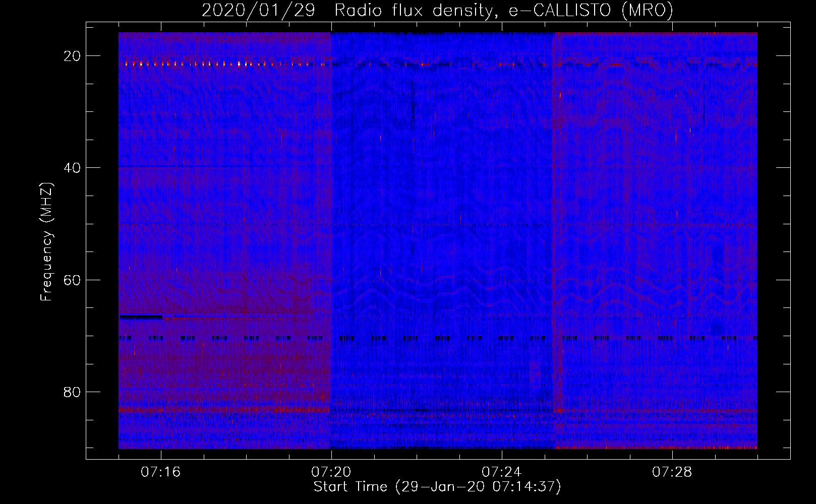The height and width of the screenshot is (504, 816).
Task: Select the 'Frequency (MHZ)' axis label
Action: 46,242
